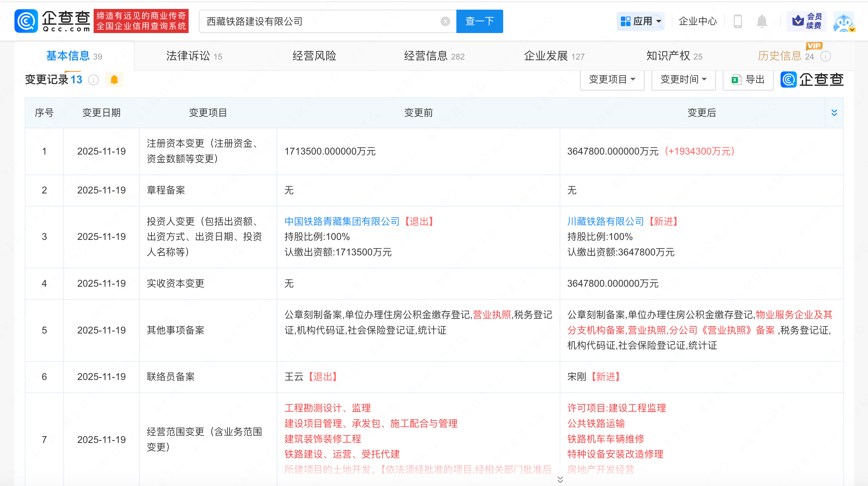Click the 查一下 search button
This screenshot has height=486, width=868.
tap(479, 21)
